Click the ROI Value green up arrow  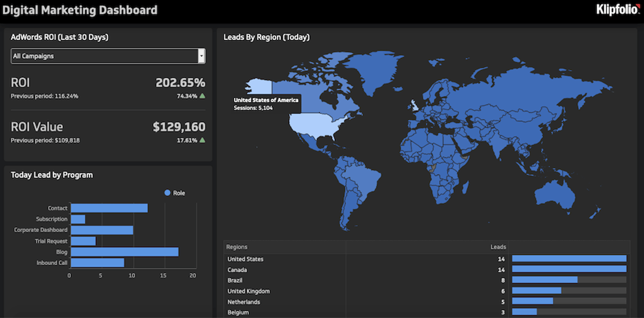202,140
